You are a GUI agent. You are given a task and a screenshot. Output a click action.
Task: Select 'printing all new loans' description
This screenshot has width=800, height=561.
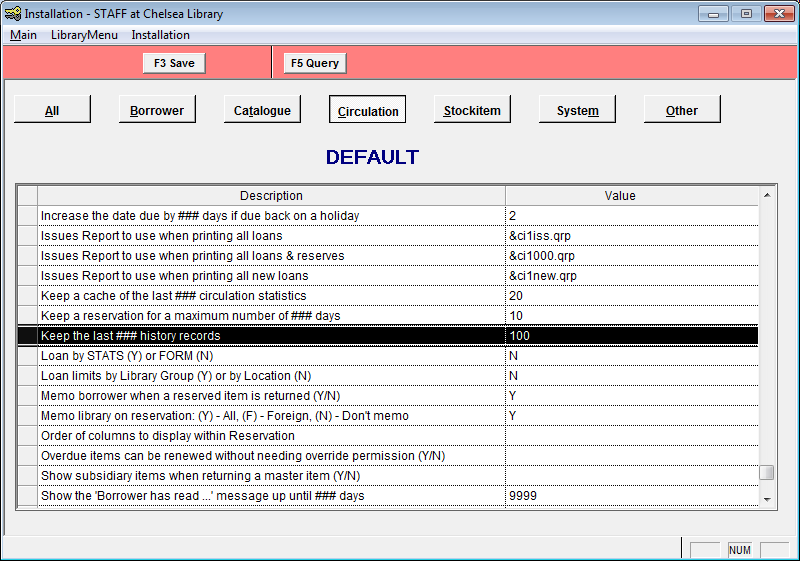pos(271,276)
